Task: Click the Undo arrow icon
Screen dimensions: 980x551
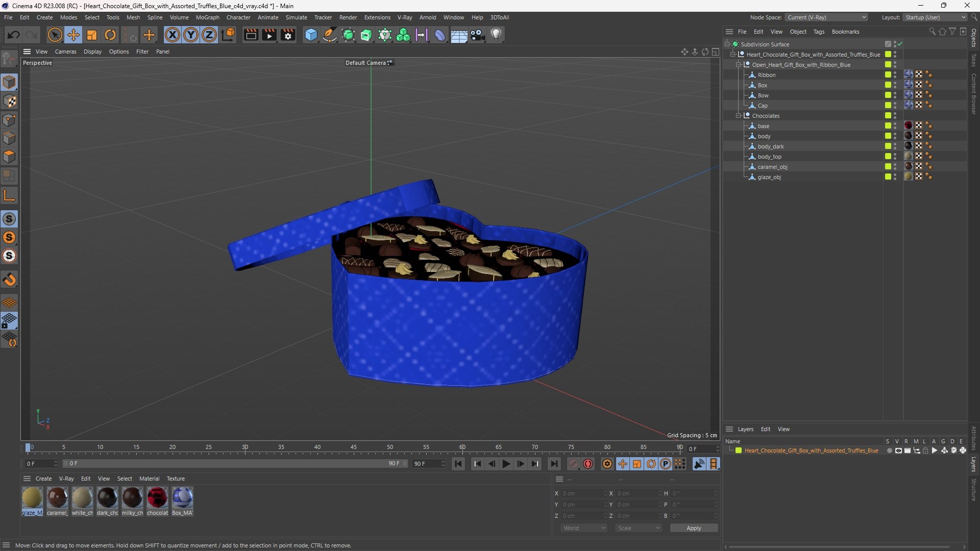Action: pyautogui.click(x=13, y=35)
